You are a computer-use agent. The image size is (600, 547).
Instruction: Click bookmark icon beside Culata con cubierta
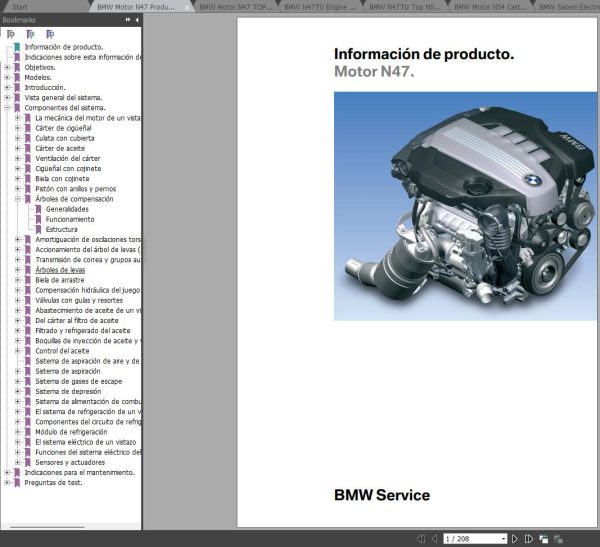pyautogui.click(x=28, y=138)
